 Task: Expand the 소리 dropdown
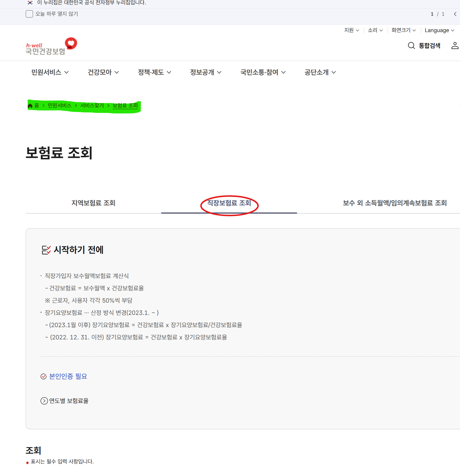point(375,30)
